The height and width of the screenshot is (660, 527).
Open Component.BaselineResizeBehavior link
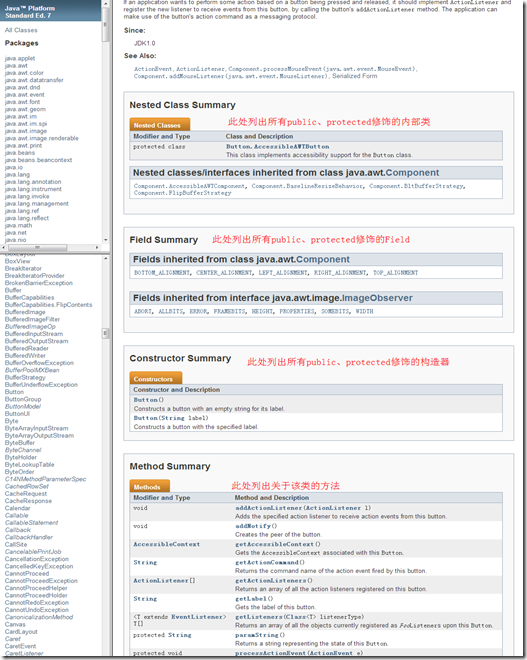pyautogui.click(x=307, y=186)
